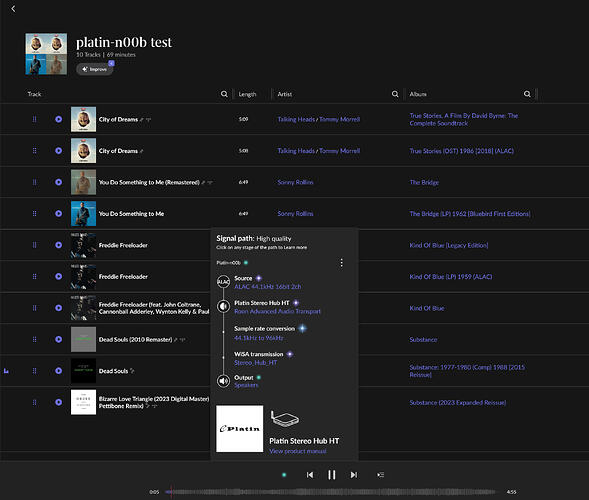Play Freddie Freeloader from Kind Of Blue (LP) 1959
This screenshot has height=500, width=589.
(x=59, y=276)
